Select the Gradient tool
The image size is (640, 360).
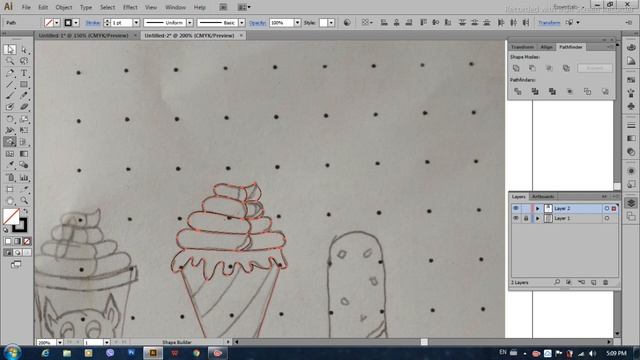pos(24,153)
